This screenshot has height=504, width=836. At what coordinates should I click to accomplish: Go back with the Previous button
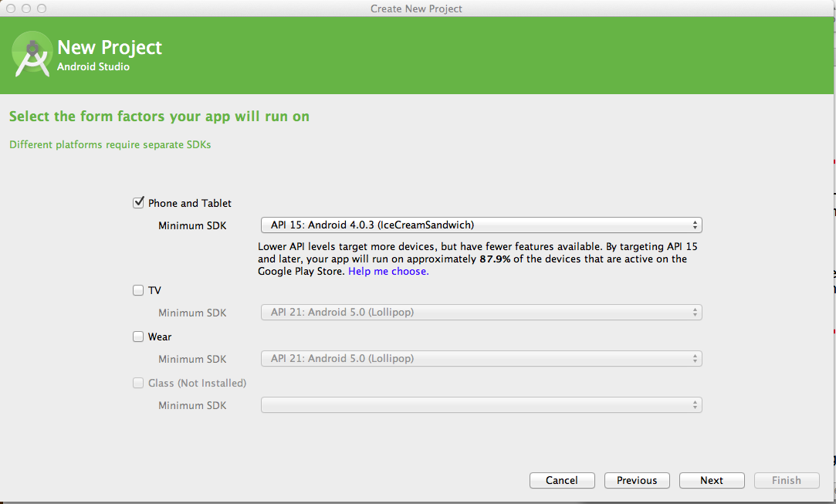[637, 481]
